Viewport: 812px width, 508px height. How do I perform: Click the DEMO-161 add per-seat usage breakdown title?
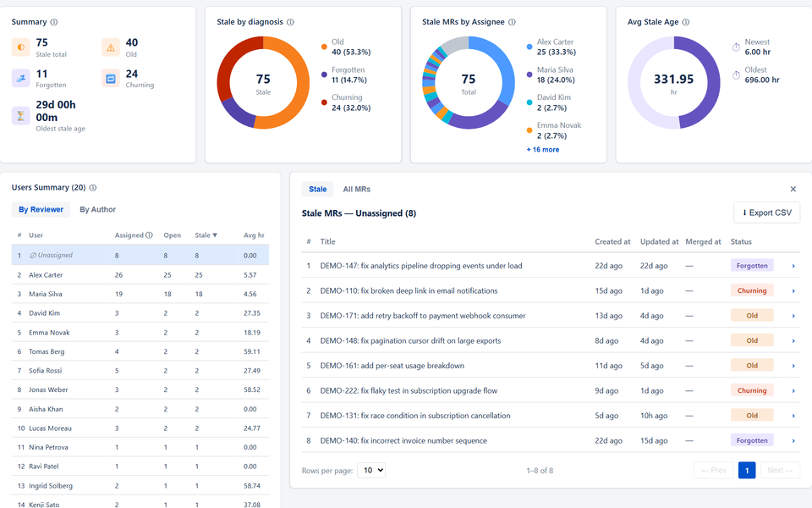click(392, 366)
